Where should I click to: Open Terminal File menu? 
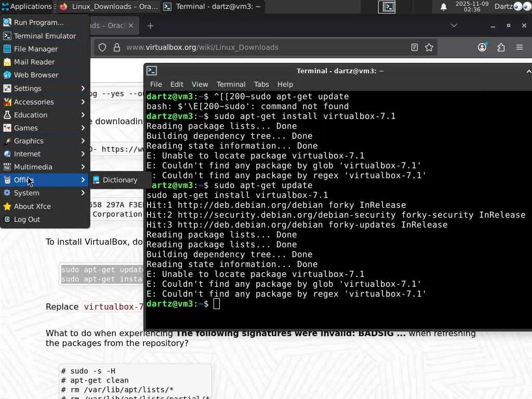(156, 84)
